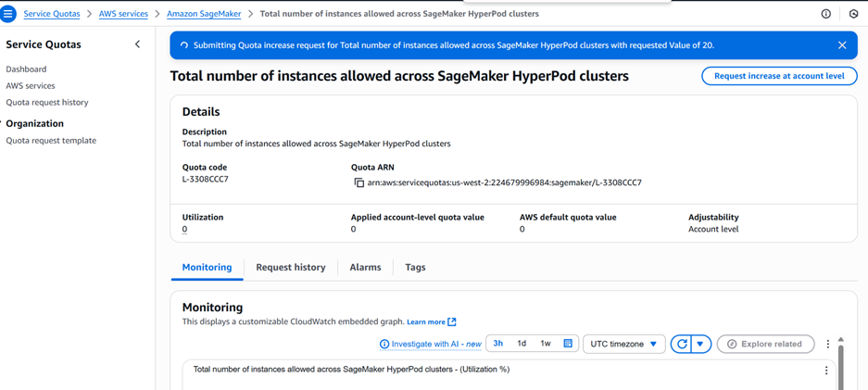Screen dimensions: 868x390
Task: Click the page title in the breadcrumb
Action: pos(399,14)
